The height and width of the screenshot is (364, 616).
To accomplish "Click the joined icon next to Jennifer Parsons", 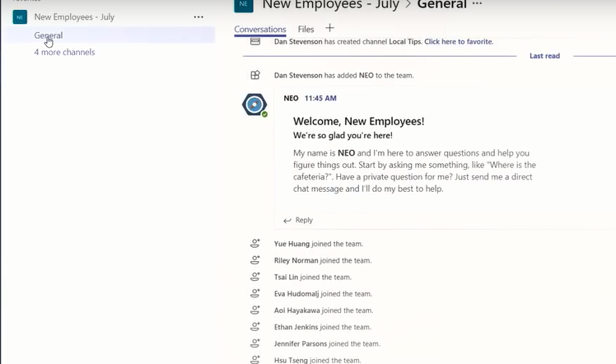I will (x=255, y=343).
